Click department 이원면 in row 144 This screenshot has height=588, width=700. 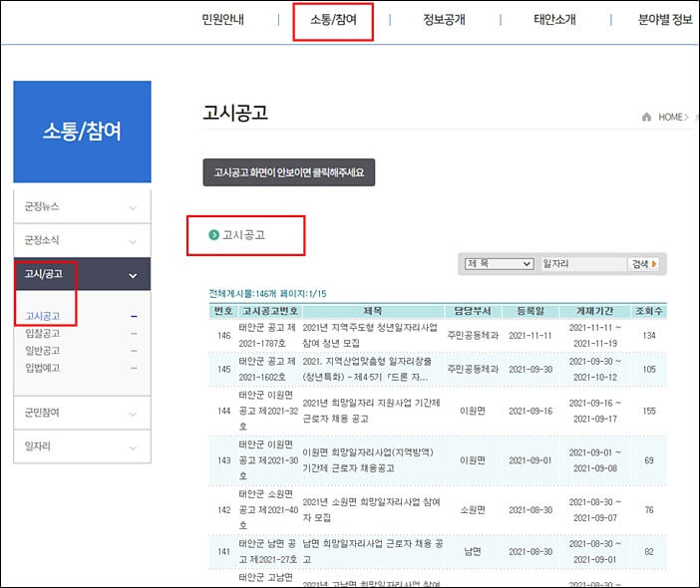pos(473,411)
